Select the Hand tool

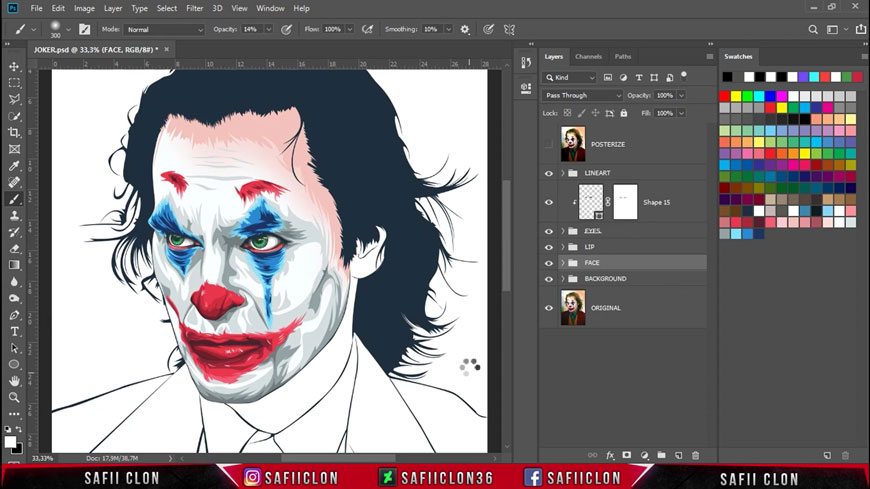pyautogui.click(x=14, y=381)
